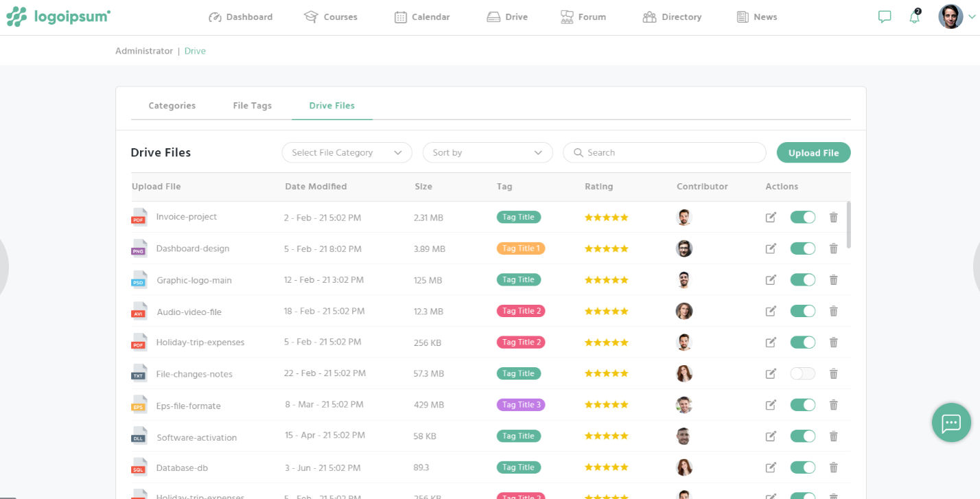Image resolution: width=980 pixels, height=499 pixels.
Task: Click the PSD icon of Graphic-logo-main
Action: pos(139,279)
